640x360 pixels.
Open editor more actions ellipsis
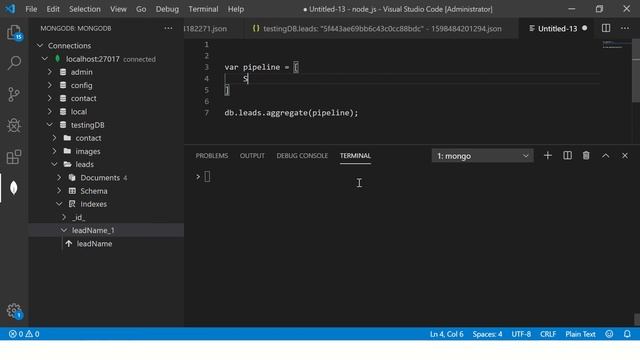[x=625, y=28]
